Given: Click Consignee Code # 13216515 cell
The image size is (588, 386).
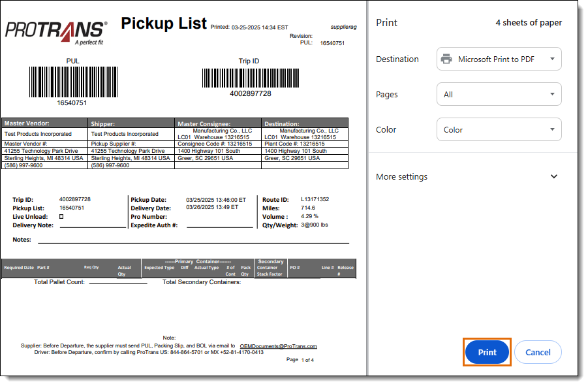Looking at the screenshot, I should click(x=218, y=144).
